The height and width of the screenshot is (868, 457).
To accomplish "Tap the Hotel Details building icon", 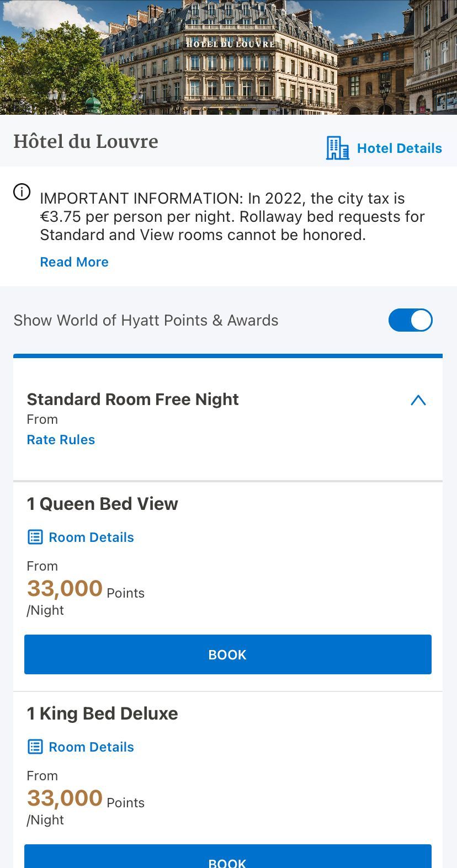I will coord(337,148).
